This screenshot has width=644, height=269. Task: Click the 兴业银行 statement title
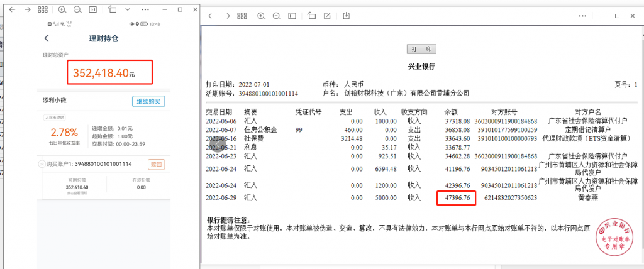click(x=421, y=67)
